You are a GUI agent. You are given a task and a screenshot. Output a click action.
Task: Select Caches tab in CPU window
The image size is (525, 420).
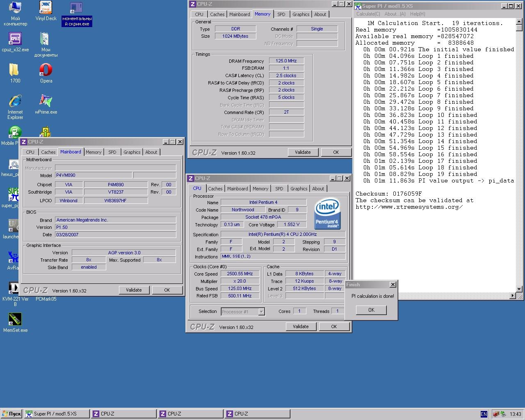tap(215, 189)
